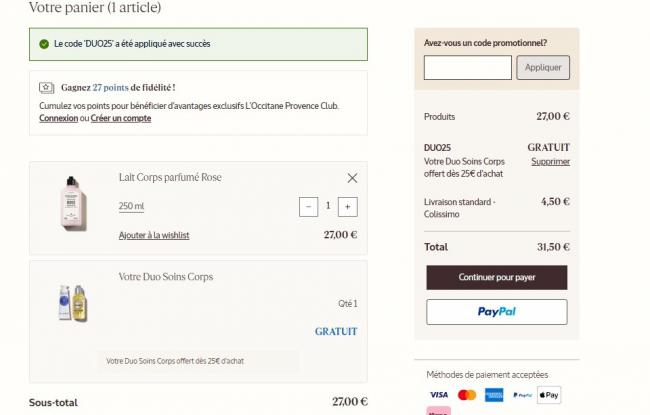Image resolution: width=650 pixels, height=415 pixels.
Task: Pay using the PayPal button
Action: (496, 312)
